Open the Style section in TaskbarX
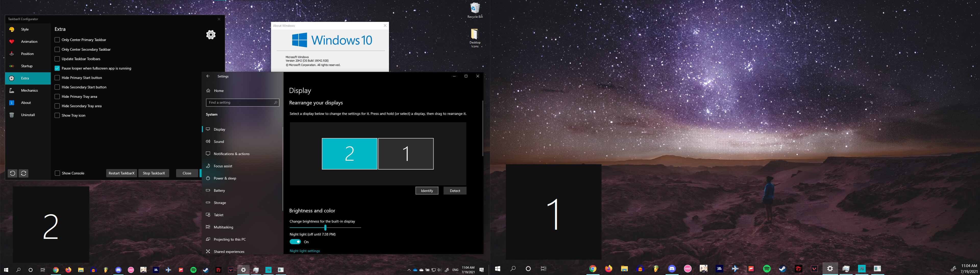 click(x=25, y=29)
